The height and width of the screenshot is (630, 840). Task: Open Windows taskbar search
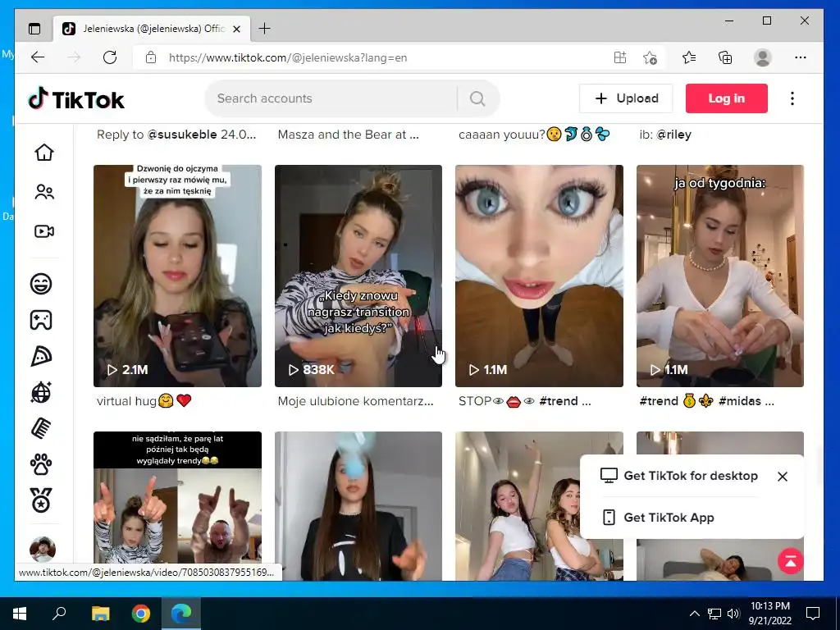[x=59, y=614]
